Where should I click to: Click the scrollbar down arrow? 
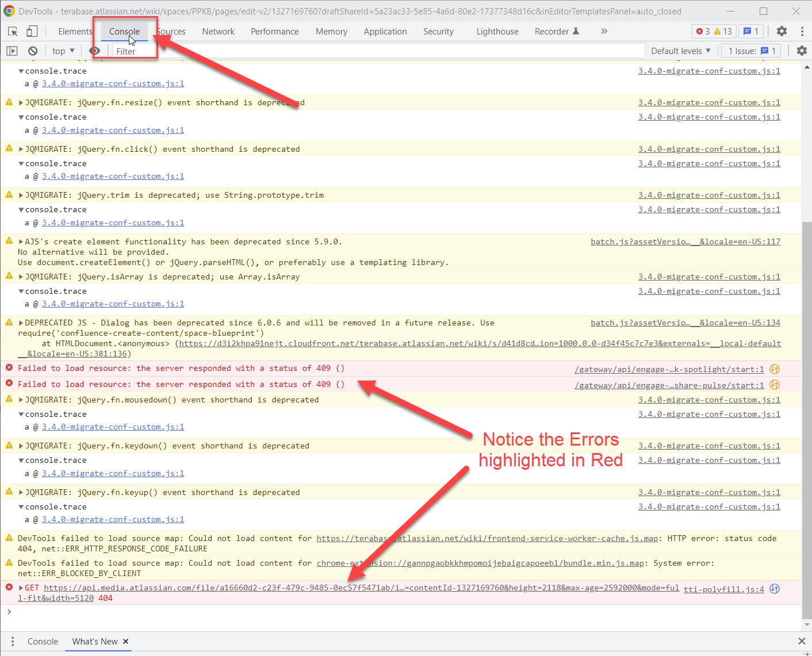pyautogui.click(x=807, y=624)
